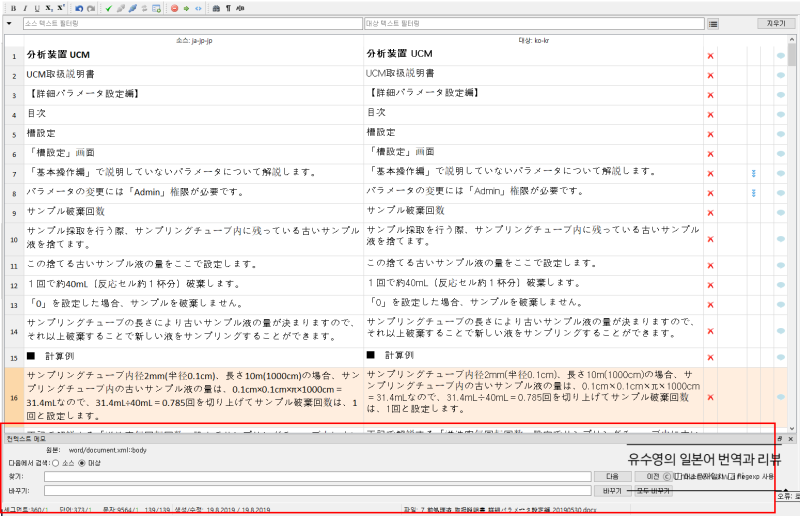Toggle the checkbox right after 이전 button

tap(678, 476)
